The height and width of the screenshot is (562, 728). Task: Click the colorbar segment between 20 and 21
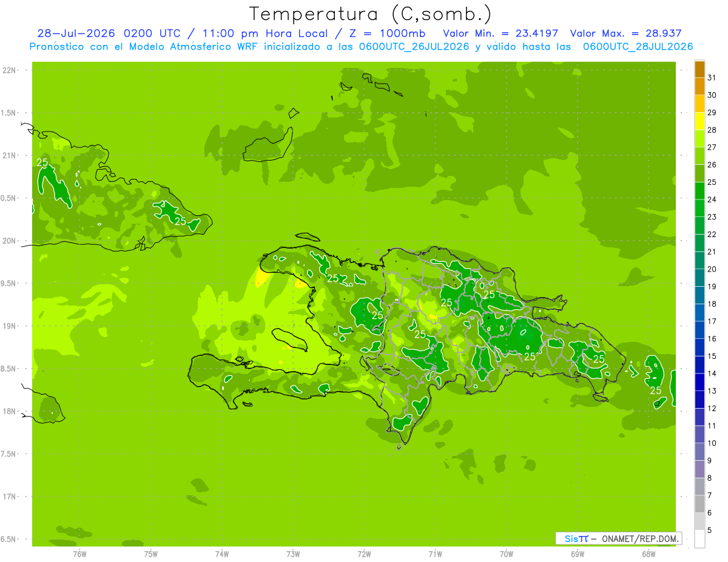699,261
